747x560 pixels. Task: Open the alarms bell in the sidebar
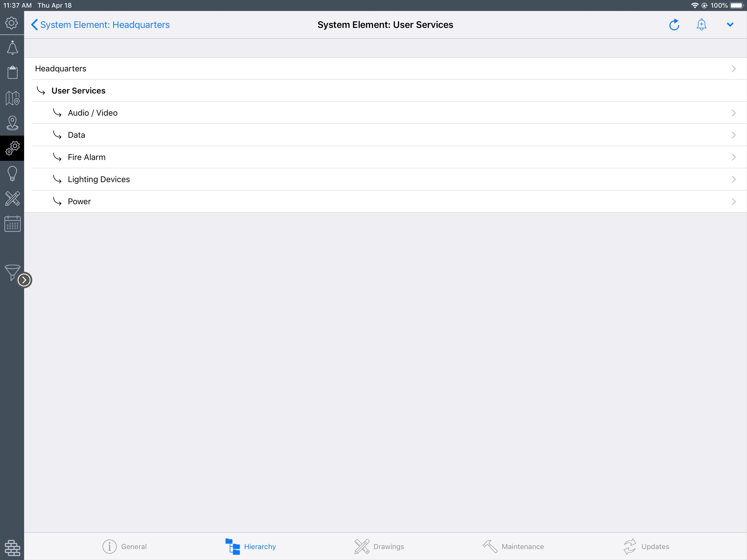(x=13, y=48)
